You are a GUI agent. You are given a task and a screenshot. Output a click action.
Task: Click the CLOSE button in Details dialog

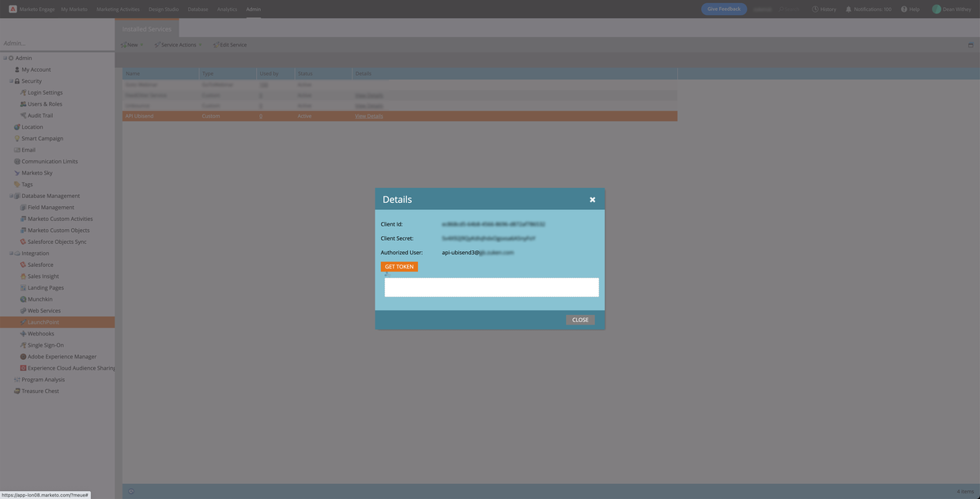pyautogui.click(x=580, y=320)
